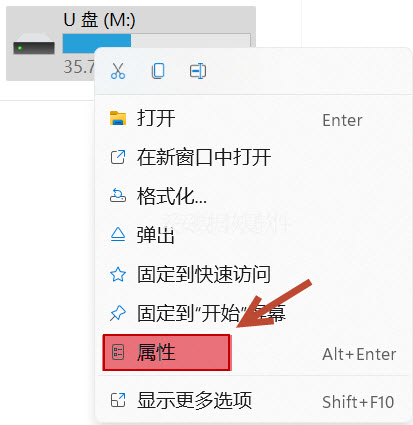Expand 显示更多选项 for more options

tap(253, 400)
